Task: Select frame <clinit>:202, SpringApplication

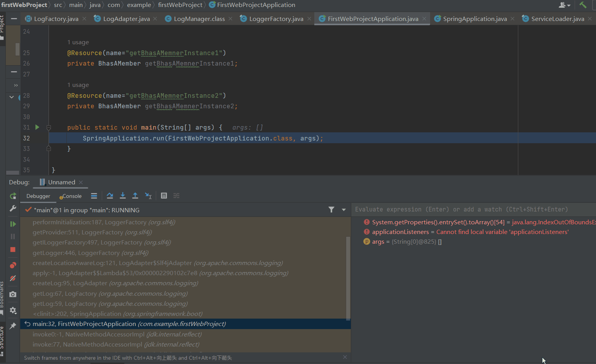Action: (x=183, y=314)
